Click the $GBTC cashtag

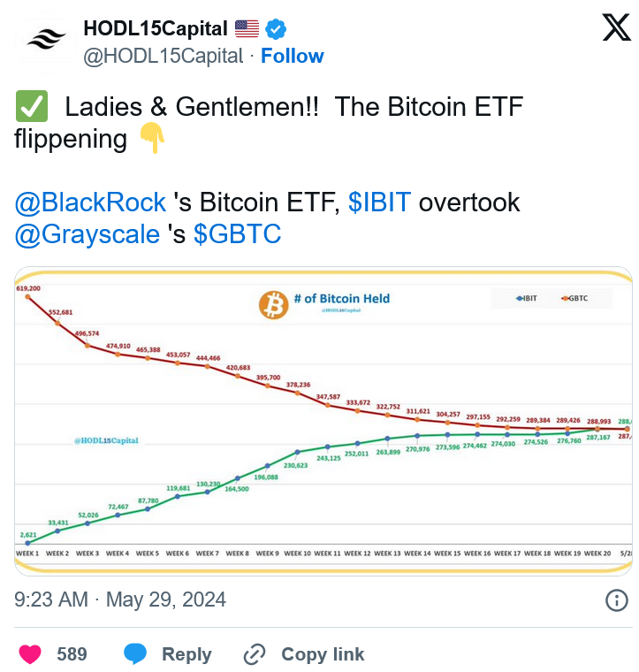click(237, 234)
